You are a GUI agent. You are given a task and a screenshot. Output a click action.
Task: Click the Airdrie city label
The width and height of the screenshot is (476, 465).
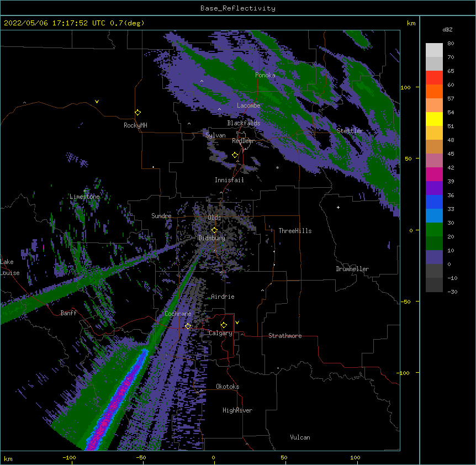point(223,297)
